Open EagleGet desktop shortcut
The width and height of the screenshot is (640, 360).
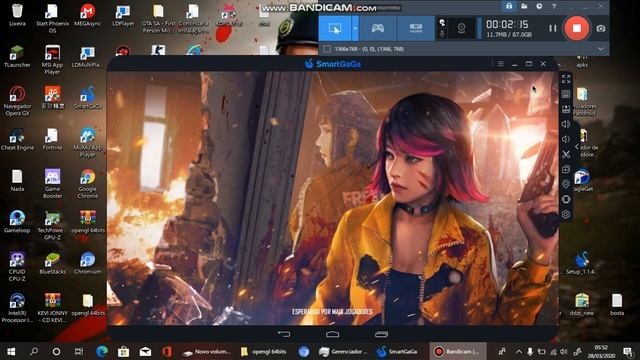[x=582, y=181]
